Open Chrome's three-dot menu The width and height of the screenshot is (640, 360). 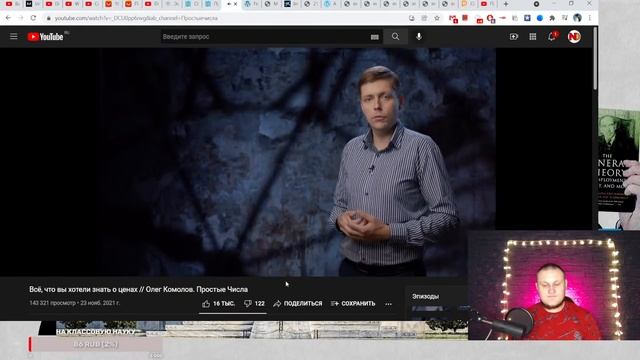pyautogui.click(x=589, y=18)
